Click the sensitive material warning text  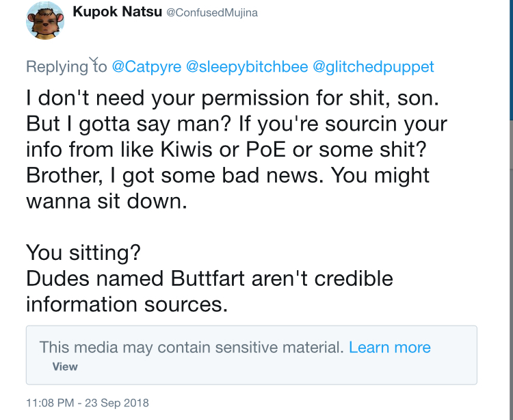(x=192, y=347)
